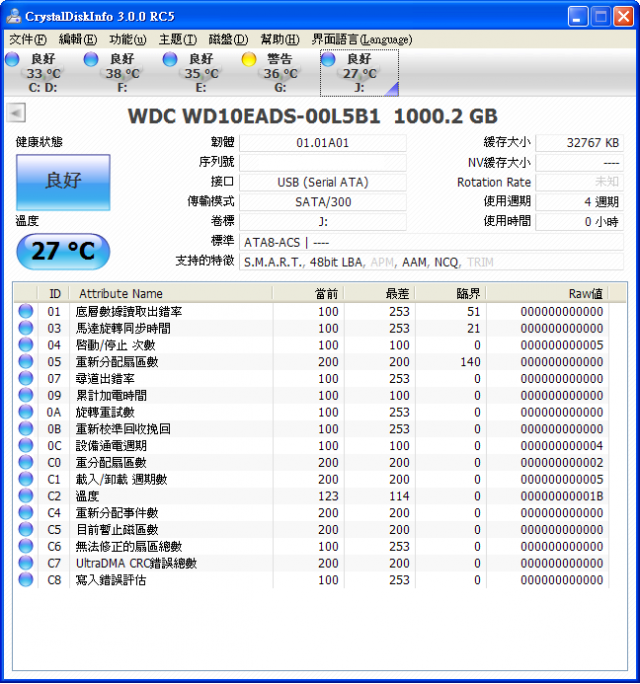Click status orb for attribute C6

point(26,546)
